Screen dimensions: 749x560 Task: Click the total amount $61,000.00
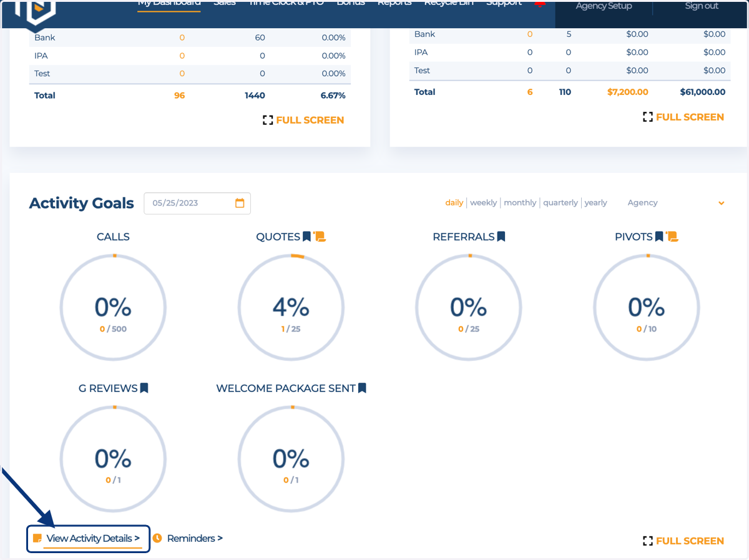[702, 92]
